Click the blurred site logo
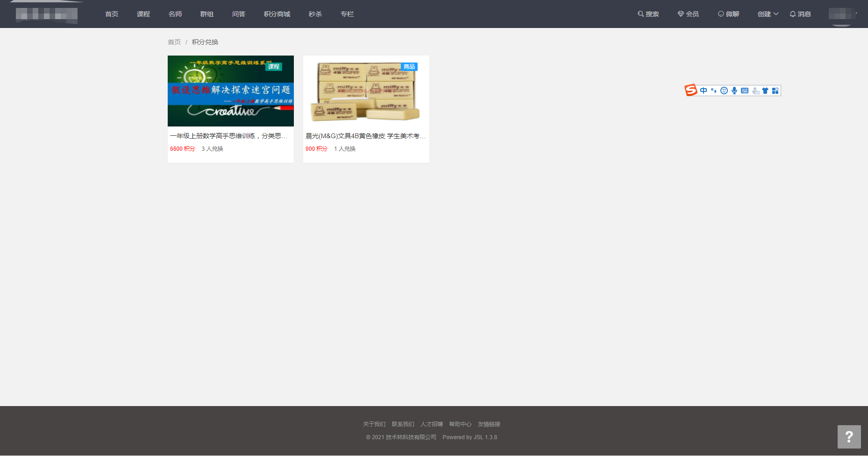 tap(46, 14)
